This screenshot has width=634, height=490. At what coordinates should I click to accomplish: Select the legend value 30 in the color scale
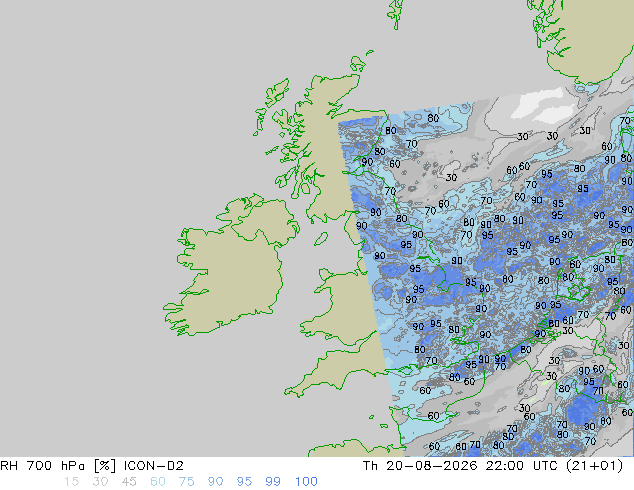pos(100,482)
